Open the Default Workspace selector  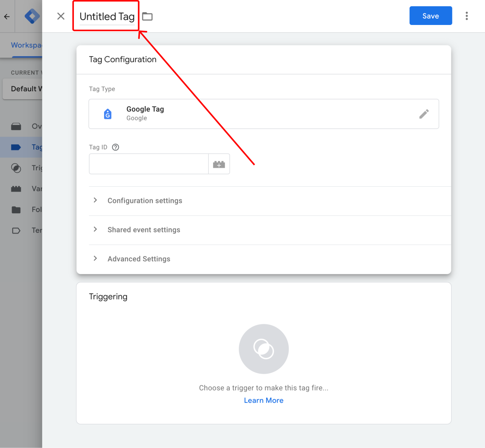23,89
